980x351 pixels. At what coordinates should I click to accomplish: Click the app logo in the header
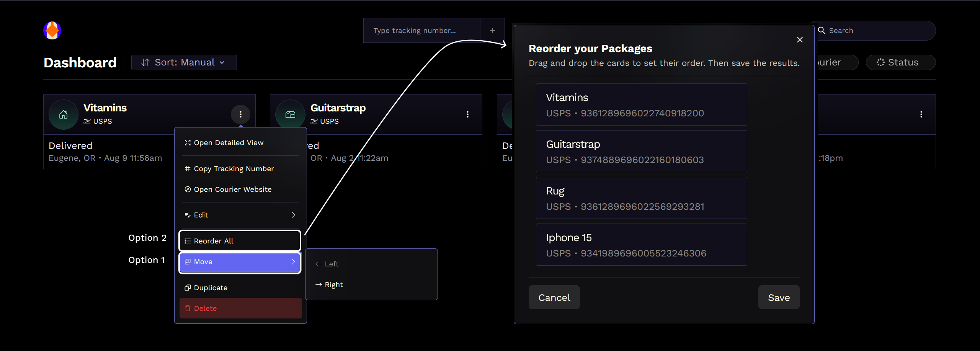pos(52,30)
